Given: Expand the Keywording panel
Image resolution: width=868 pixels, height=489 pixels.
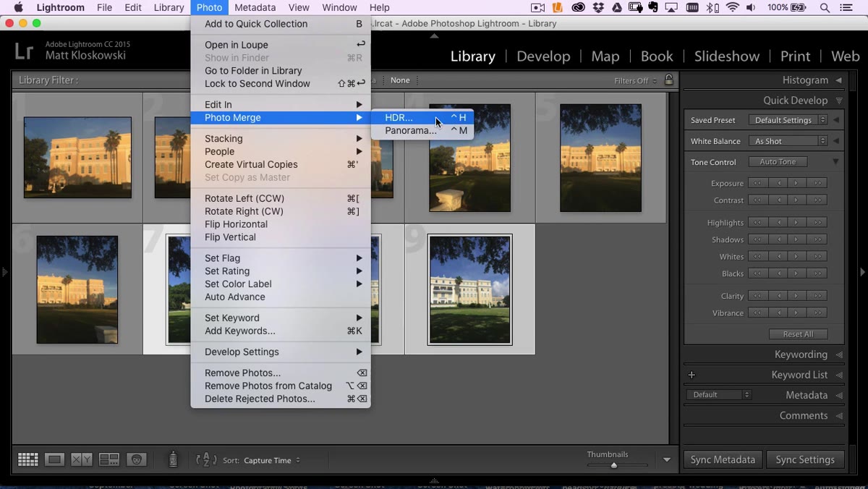Looking at the screenshot, I should click(838, 354).
